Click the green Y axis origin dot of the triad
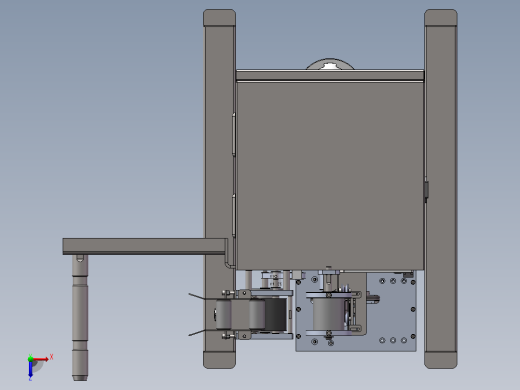The height and width of the screenshot is (390, 520). click(x=30, y=359)
